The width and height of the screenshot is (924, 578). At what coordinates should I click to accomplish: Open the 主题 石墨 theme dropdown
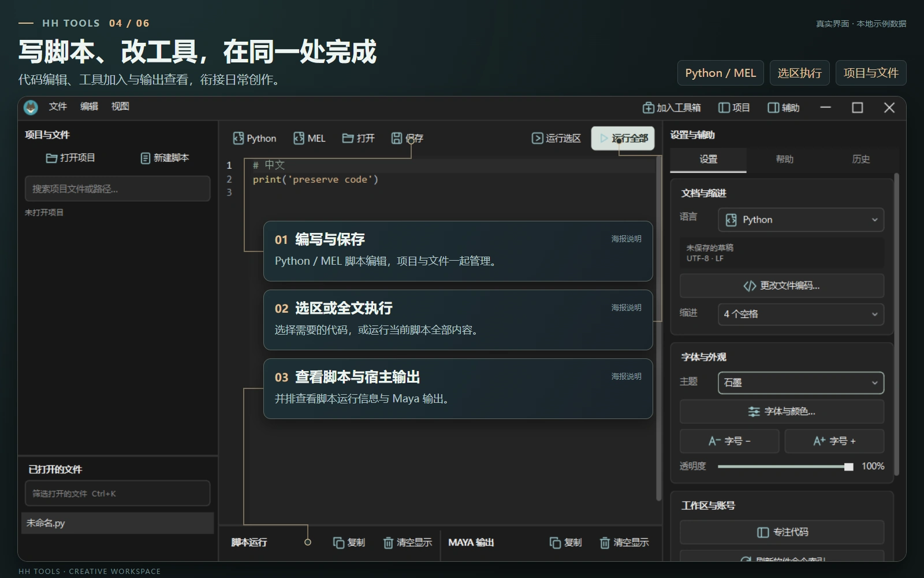click(x=801, y=383)
